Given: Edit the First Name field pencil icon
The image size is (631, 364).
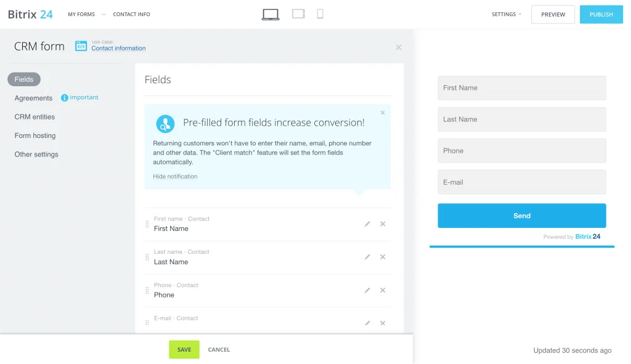Looking at the screenshot, I should 367,224.
